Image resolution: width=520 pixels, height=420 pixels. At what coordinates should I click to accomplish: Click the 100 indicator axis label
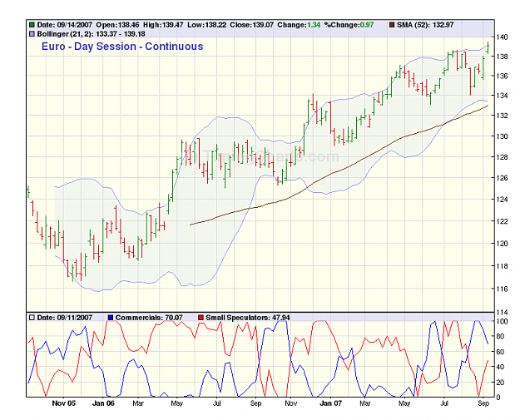pyautogui.click(x=502, y=321)
